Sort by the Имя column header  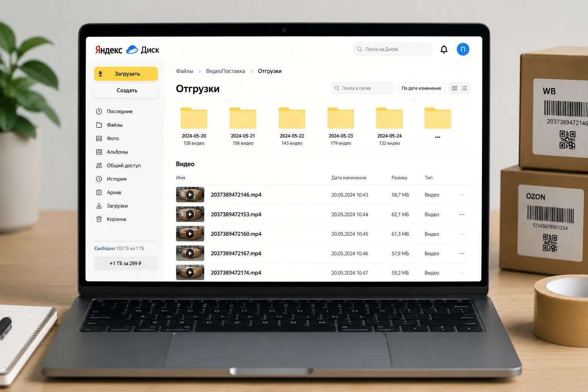click(x=181, y=178)
